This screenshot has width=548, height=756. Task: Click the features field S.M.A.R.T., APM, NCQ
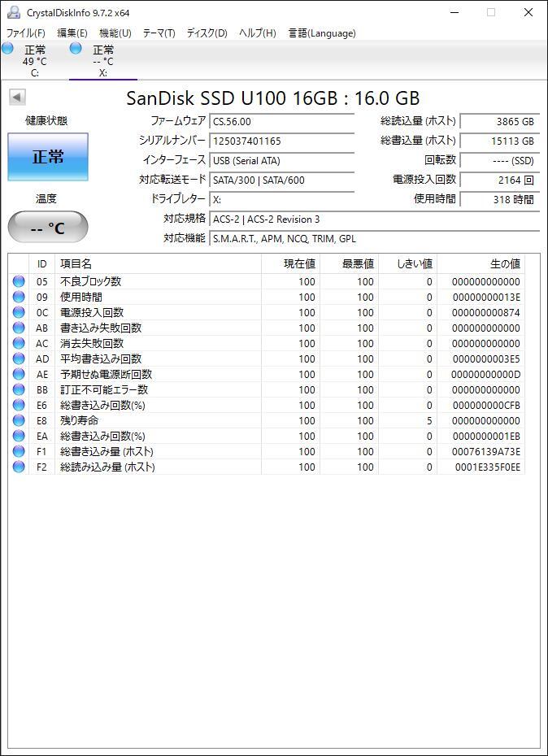pos(374,239)
